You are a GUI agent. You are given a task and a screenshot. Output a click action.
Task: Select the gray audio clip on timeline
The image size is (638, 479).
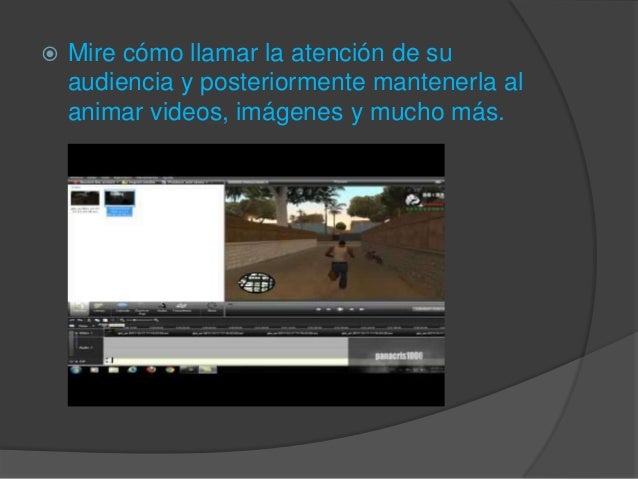pos(226,348)
